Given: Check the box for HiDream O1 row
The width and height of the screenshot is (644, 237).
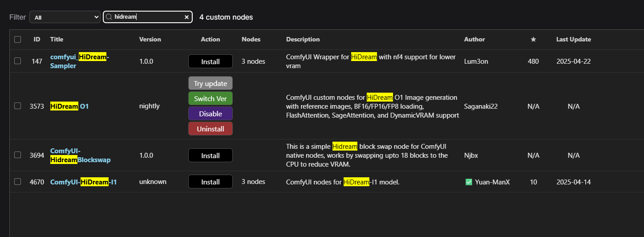Looking at the screenshot, I should (x=17, y=106).
